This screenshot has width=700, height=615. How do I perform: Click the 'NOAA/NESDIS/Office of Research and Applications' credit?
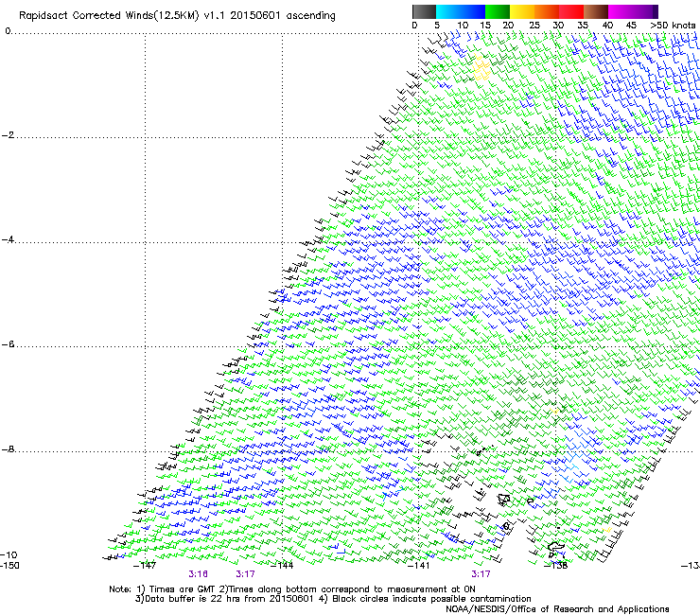(x=557, y=609)
